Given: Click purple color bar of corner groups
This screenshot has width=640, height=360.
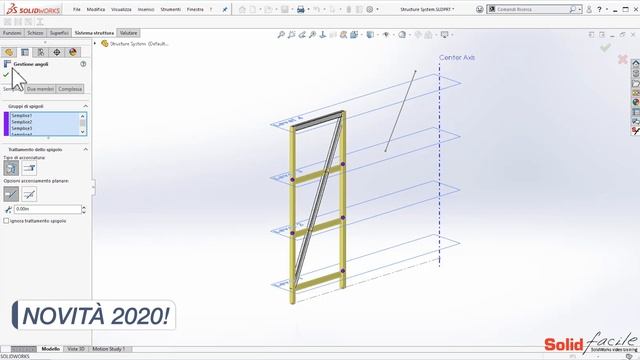Looking at the screenshot, I should coord(6,124).
